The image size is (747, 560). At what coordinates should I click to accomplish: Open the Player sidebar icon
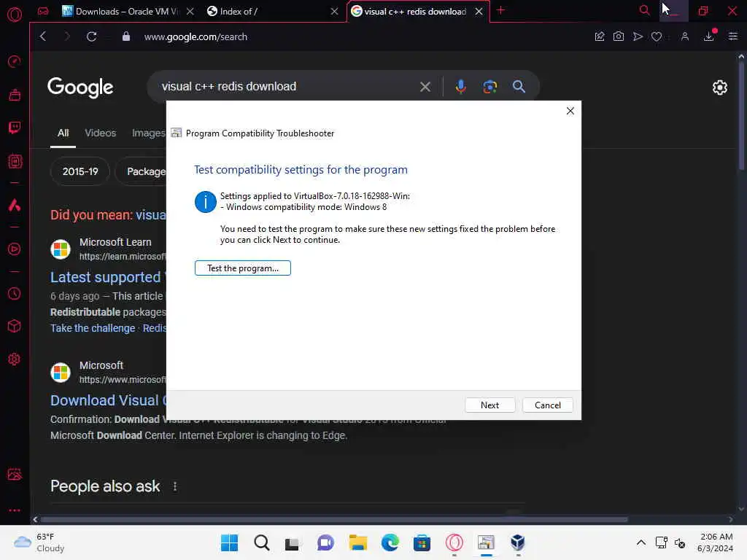tap(15, 249)
